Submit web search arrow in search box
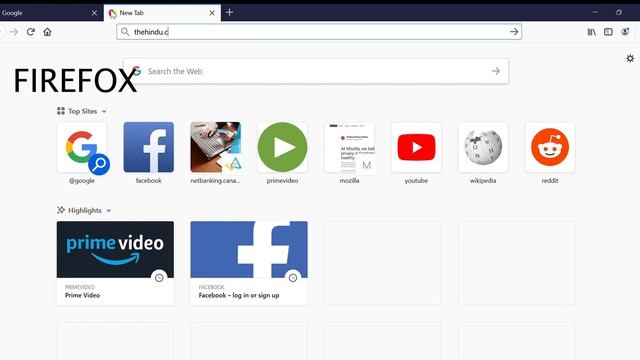The height and width of the screenshot is (360, 640). 496,71
